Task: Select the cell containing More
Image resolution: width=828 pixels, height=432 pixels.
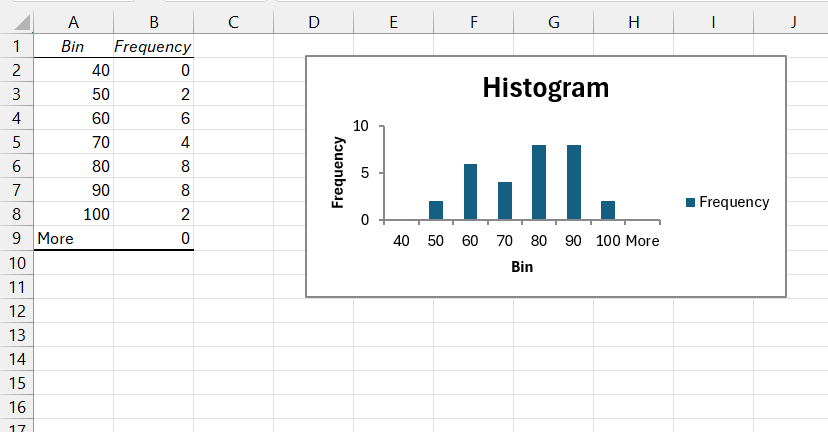Action: tap(73, 238)
